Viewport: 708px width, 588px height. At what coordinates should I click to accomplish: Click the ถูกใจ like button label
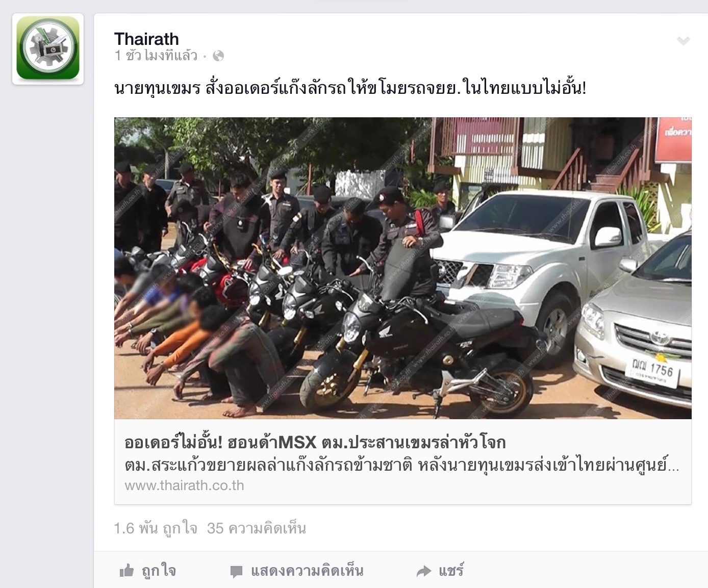(x=159, y=571)
